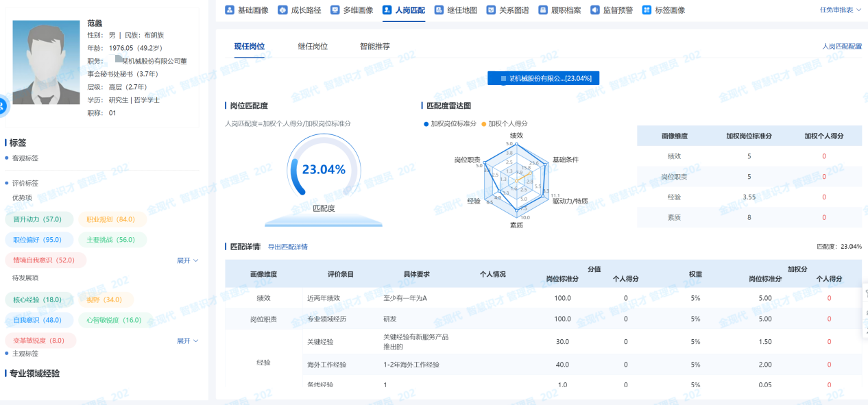Select the company position chip showing 23.04%
The height and width of the screenshot is (405, 868).
(544, 78)
